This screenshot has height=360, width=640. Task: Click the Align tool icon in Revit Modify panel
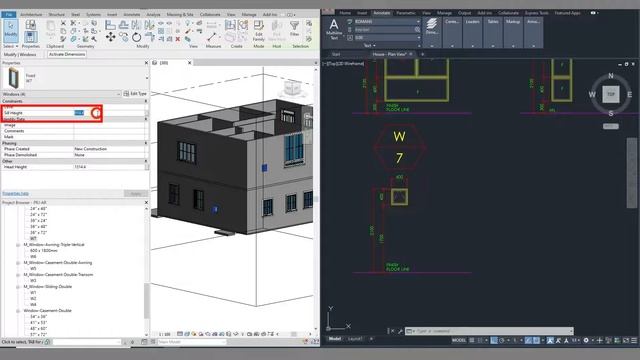110,25
